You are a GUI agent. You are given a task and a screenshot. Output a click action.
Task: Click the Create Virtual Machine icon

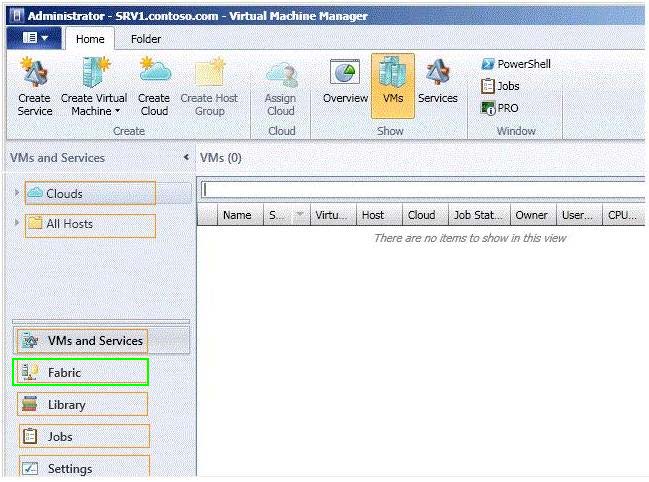(95, 72)
